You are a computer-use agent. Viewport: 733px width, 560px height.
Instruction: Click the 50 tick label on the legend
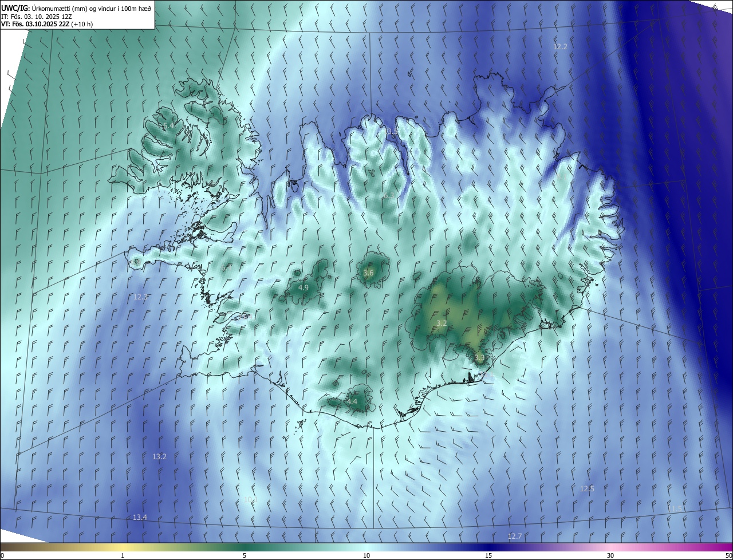[728, 555]
